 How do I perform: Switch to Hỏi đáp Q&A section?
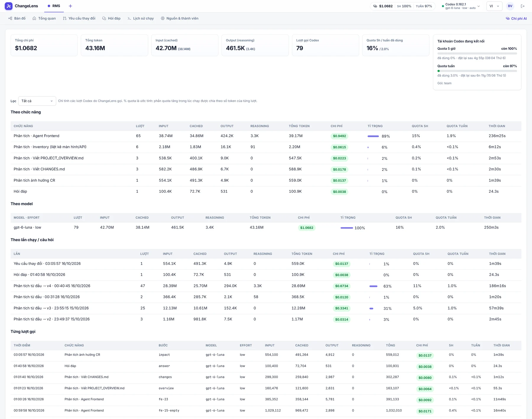(111, 18)
